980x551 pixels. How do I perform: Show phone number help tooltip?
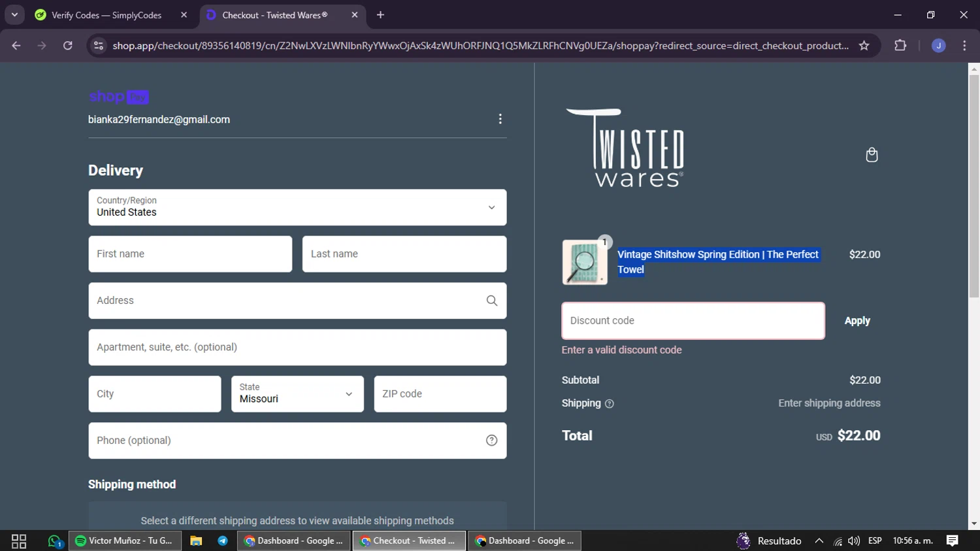(x=492, y=441)
